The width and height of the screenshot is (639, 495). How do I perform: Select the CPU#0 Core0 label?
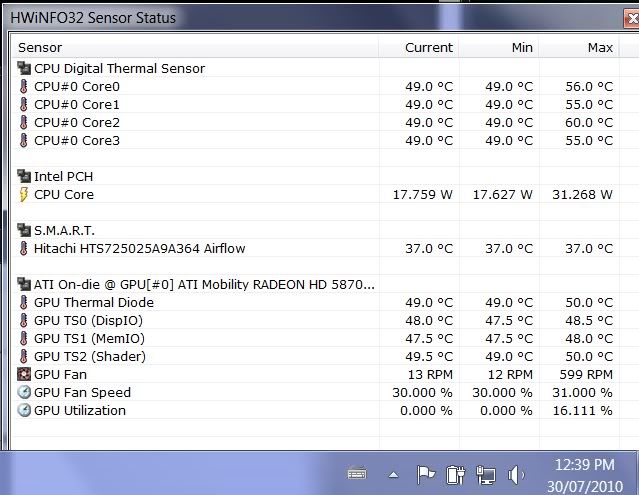[x=77, y=86]
